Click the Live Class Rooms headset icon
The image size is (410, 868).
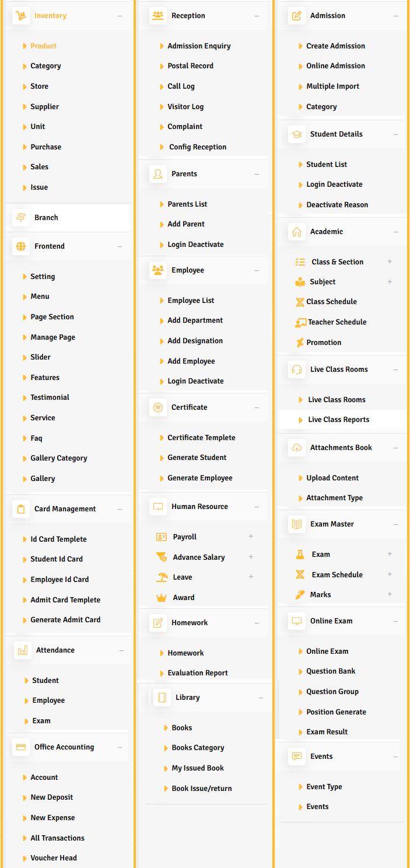tap(297, 369)
